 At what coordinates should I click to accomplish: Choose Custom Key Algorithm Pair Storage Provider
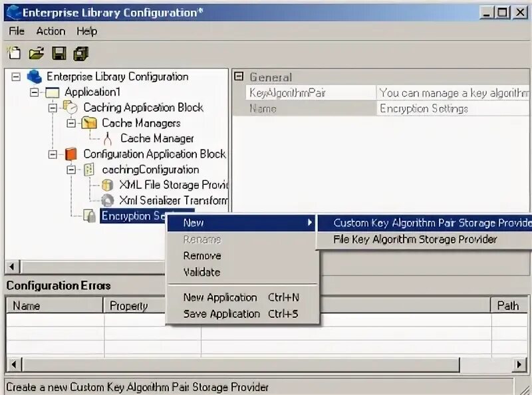click(425, 223)
